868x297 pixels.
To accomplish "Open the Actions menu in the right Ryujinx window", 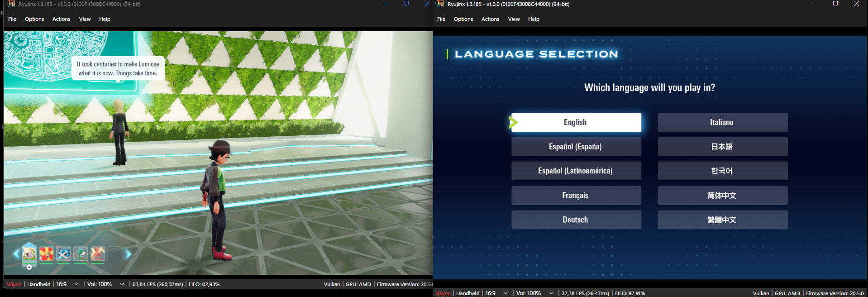I will coord(490,19).
